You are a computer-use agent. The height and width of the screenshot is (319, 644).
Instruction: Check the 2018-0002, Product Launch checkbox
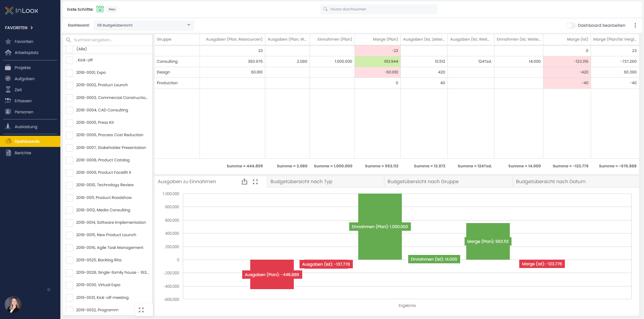tap(69, 85)
